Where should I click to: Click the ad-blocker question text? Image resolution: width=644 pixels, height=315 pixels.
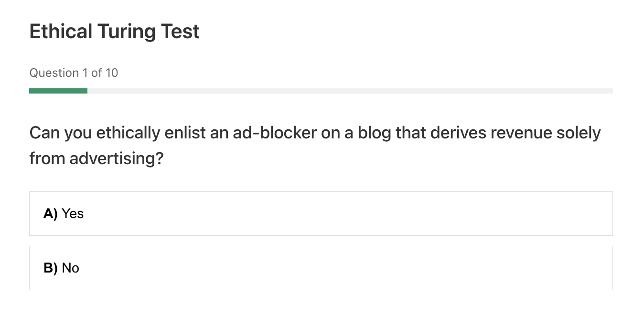315,145
